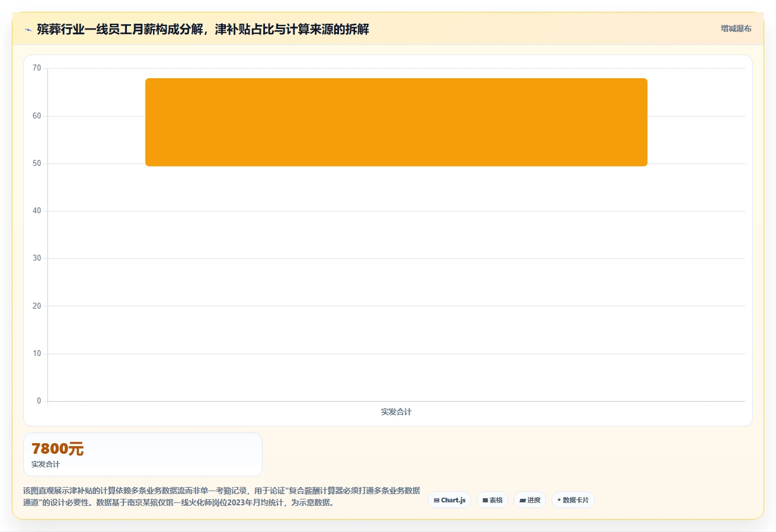Screen dimensions: 776x532
Task: Click the y-axis tick label 10
Action: [37, 354]
